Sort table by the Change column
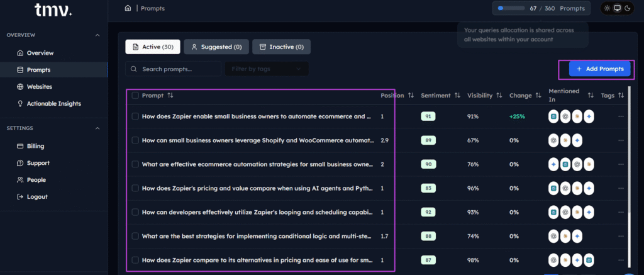 tap(538, 96)
